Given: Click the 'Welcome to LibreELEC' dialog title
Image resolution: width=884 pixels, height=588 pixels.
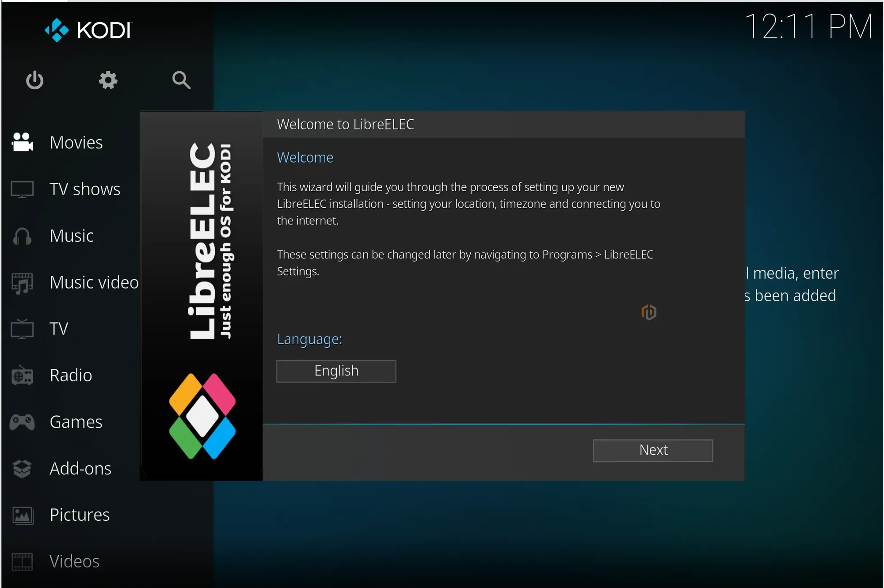Looking at the screenshot, I should click(346, 125).
